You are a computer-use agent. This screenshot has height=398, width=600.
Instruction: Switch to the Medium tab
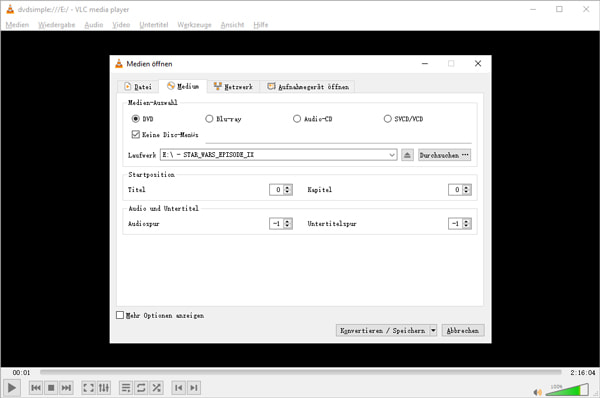pos(183,86)
